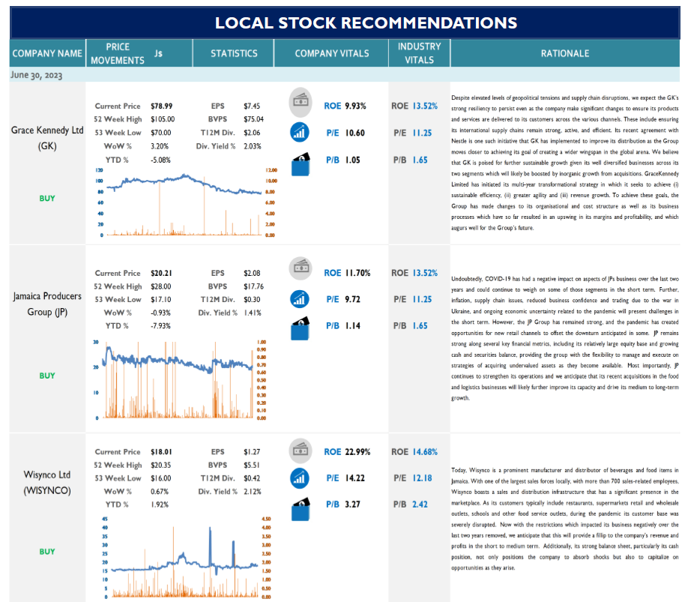This screenshot has height=602, width=700.
Task: Click the industry P/B value 2.42
Action: [x=420, y=505]
